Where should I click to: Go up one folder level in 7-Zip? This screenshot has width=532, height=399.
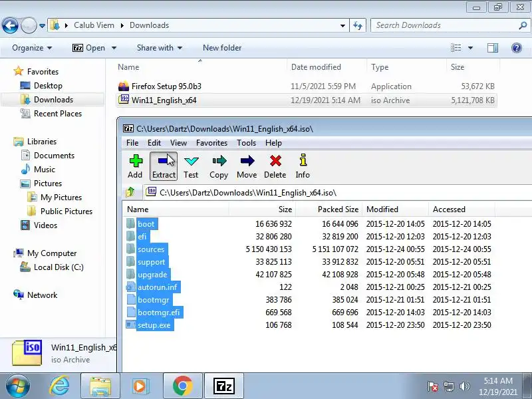point(130,192)
